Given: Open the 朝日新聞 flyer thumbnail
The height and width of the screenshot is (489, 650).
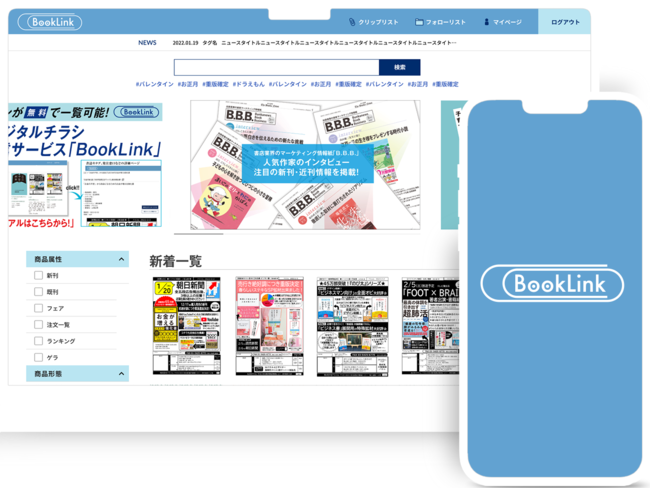Looking at the screenshot, I should coord(186,327).
